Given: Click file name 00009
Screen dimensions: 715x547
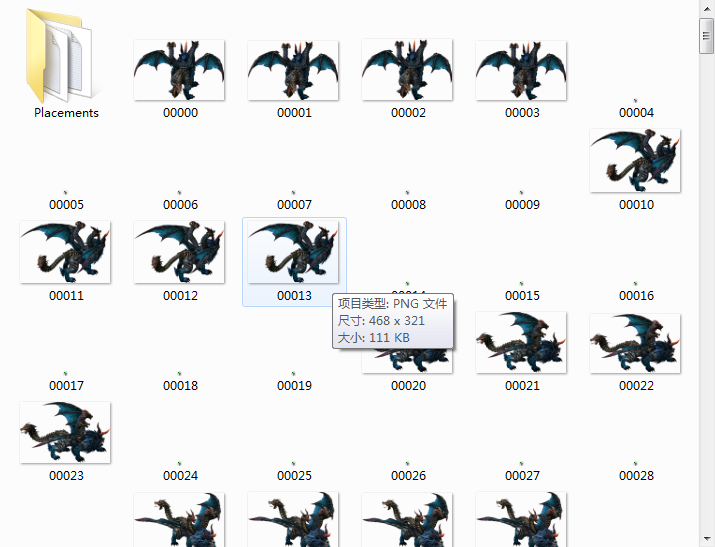Looking at the screenshot, I should [x=522, y=204].
